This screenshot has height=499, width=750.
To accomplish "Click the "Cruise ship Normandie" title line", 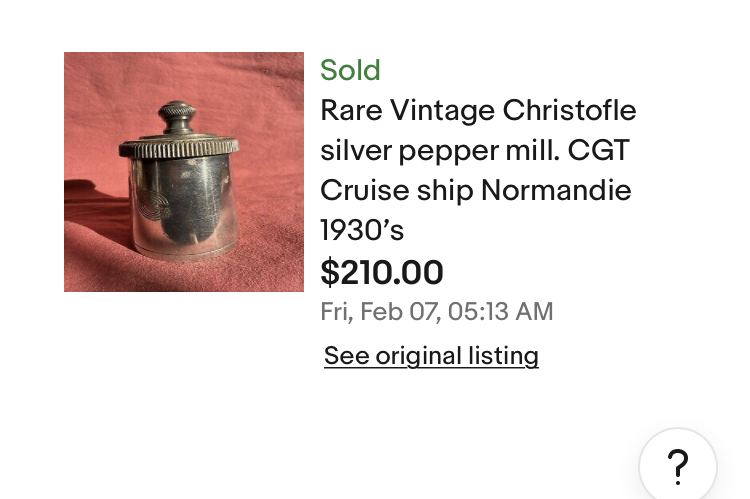I will coord(475,190).
